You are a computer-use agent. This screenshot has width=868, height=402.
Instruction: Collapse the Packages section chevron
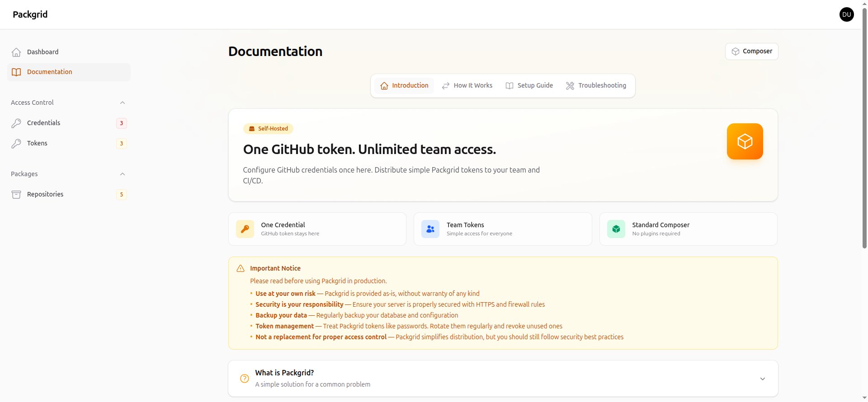[x=123, y=174]
